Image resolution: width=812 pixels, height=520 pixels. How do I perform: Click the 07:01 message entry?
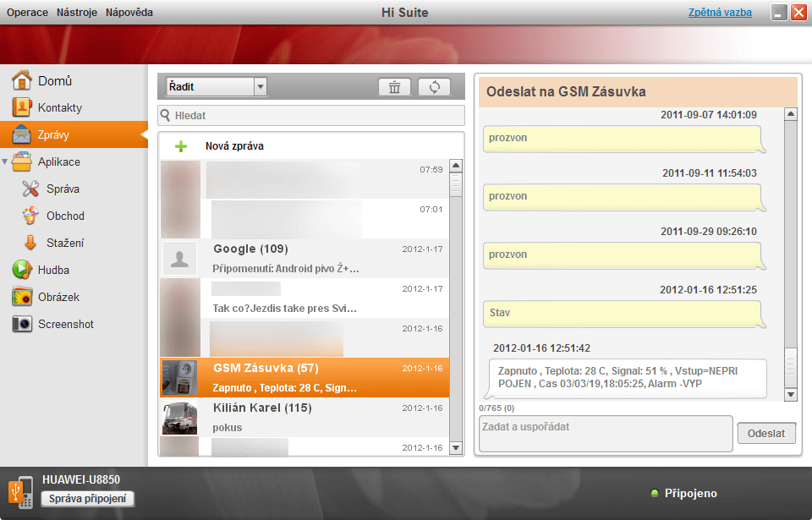tap(304, 219)
